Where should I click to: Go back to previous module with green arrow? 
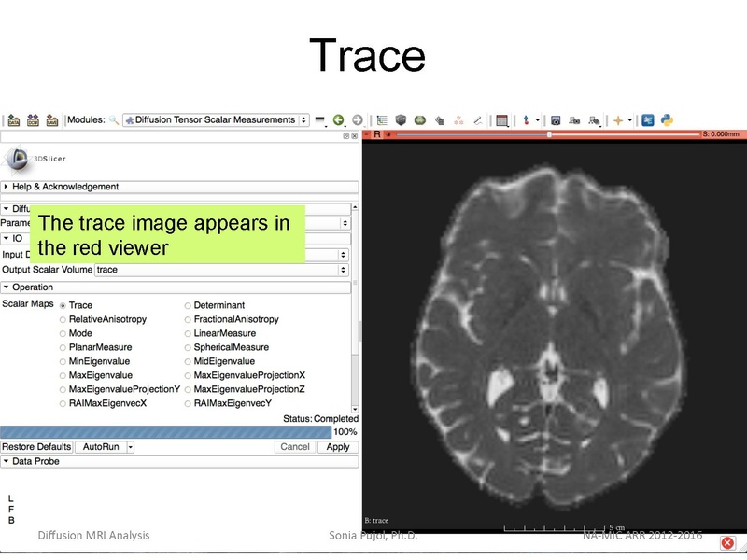pyautogui.click(x=338, y=120)
